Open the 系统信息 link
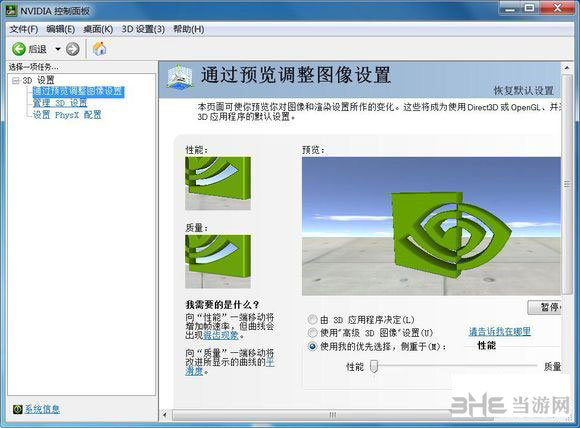Viewport: 580px width, 428px height. [42, 409]
